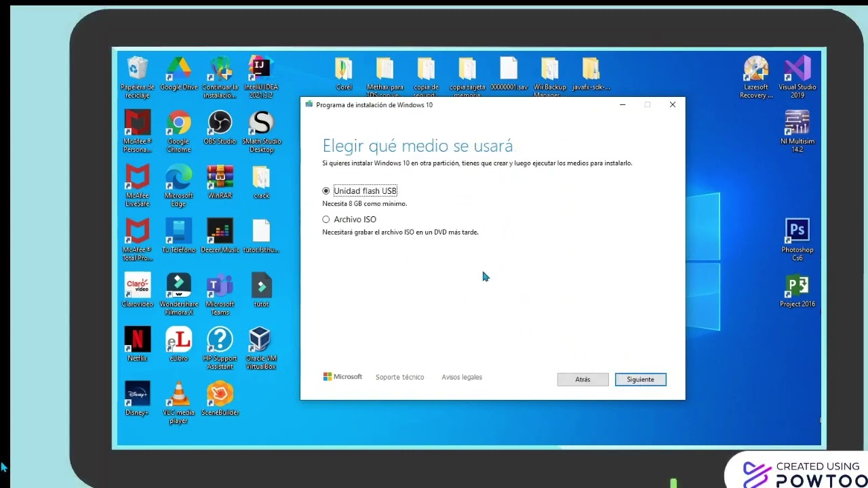Go back with the Atrás button
This screenshot has width=868, height=488.
583,380
